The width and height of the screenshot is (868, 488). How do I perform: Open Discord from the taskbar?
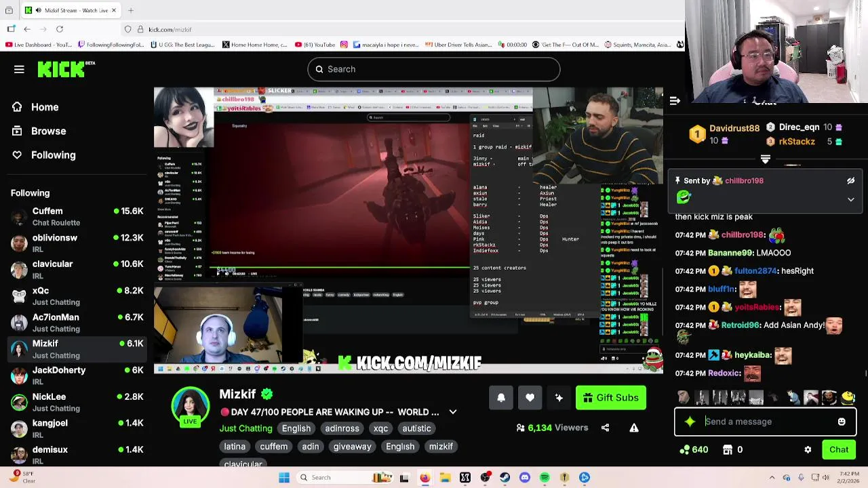524,478
